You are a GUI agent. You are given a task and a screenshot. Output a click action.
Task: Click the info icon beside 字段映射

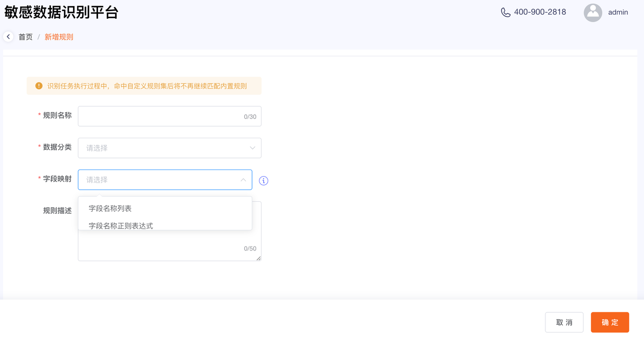(264, 181)
